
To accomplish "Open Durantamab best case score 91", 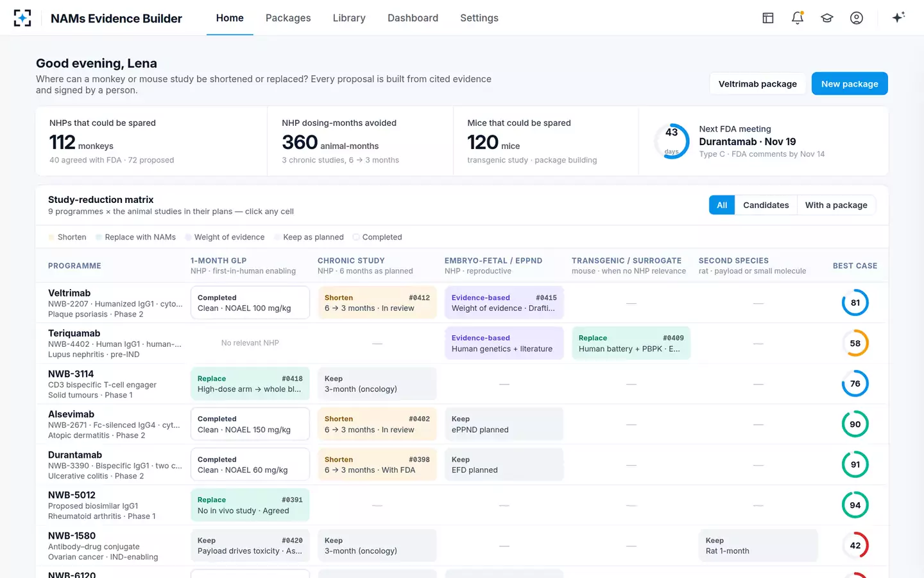I will coord(855,464).
